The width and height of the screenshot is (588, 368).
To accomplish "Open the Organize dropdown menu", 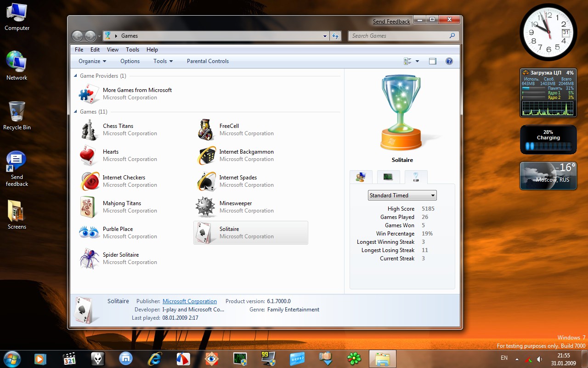I will [x=92, y=61].
